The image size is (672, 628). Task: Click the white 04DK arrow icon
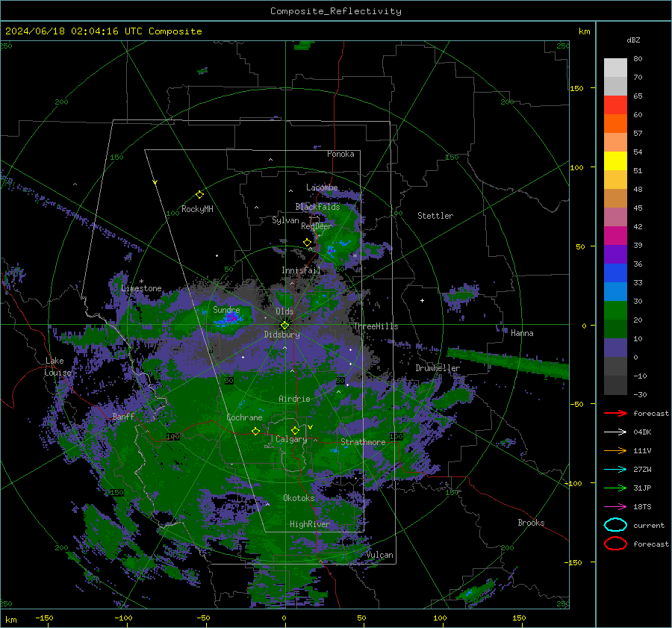click(615, 432)
